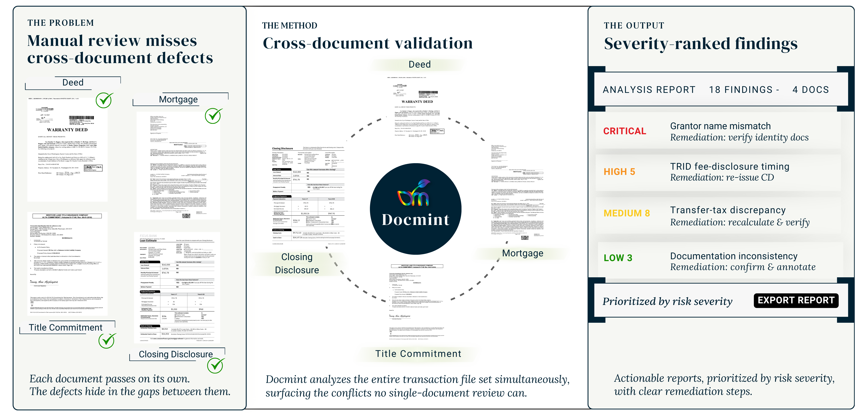This screenshot has height=413, width=868.
Task: Click the Title Commitment label in Method diagram
Action: [x=418, y=354]
